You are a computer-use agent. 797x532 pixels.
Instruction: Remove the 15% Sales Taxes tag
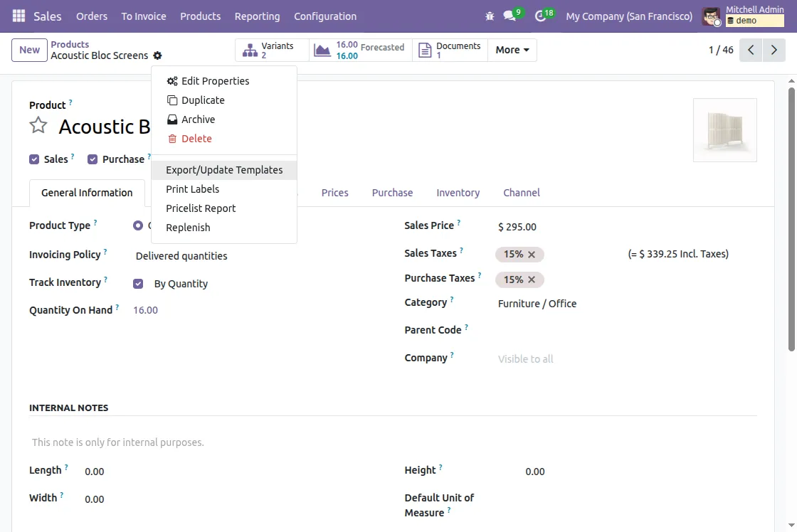coord(532,254)
